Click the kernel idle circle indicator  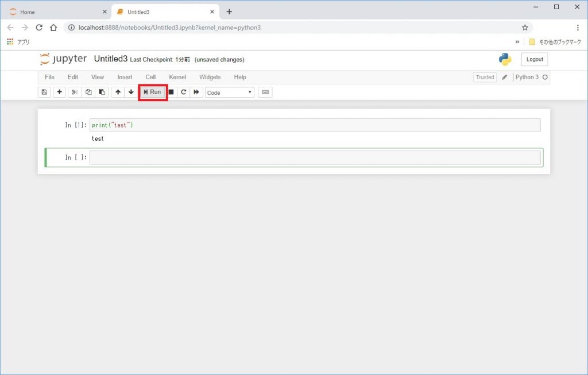[546, 78]
